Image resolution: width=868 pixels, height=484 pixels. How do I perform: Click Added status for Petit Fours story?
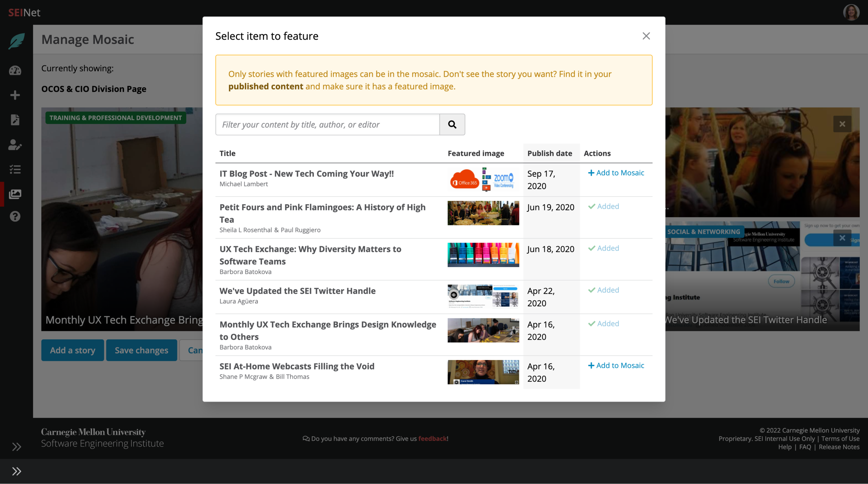[603, 206]
